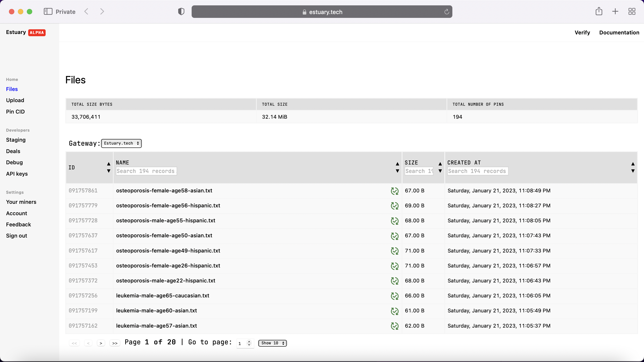
Task: Click the reload page icon
Action: [x=447, y=12]
